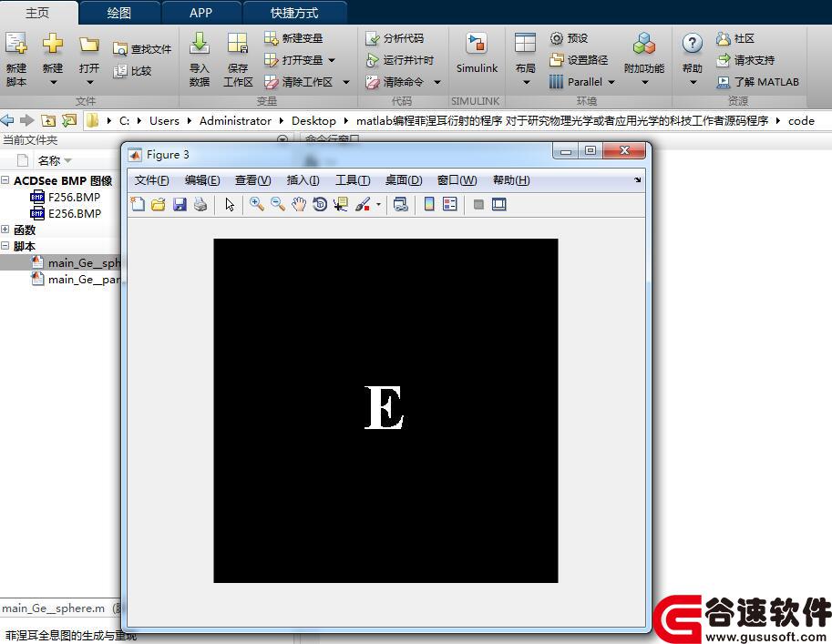Image resolution: width=832 pixels, height=644 pixels.
Task: Click Run and Time (运行并计时)
Action: tap(399, 60)
